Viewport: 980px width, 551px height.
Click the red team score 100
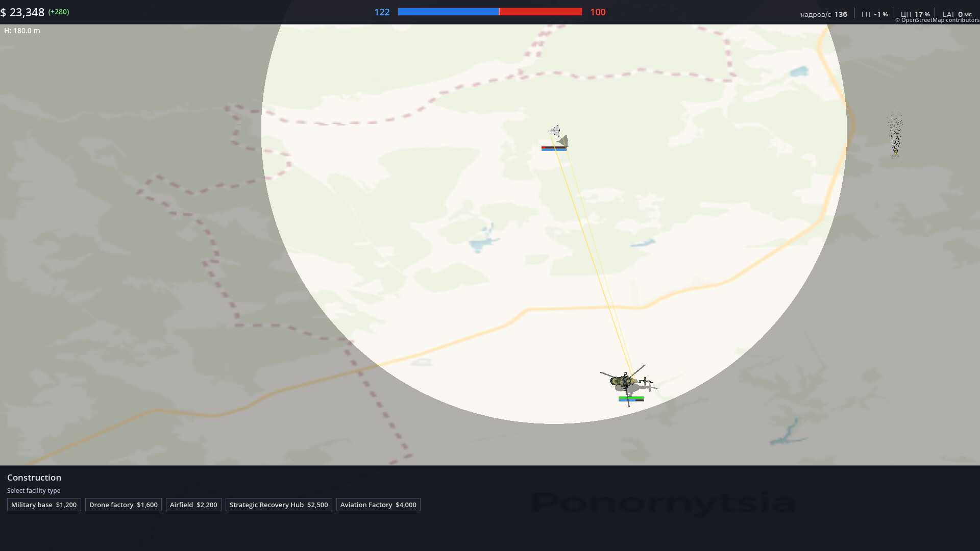pos(598,12)
